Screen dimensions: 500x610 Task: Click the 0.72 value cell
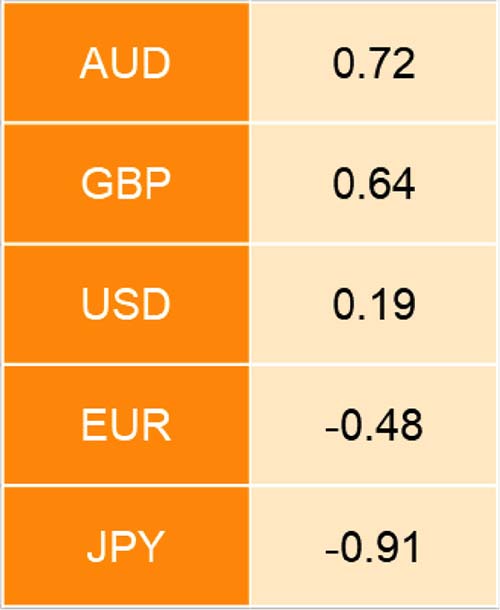tap(374, 62)
